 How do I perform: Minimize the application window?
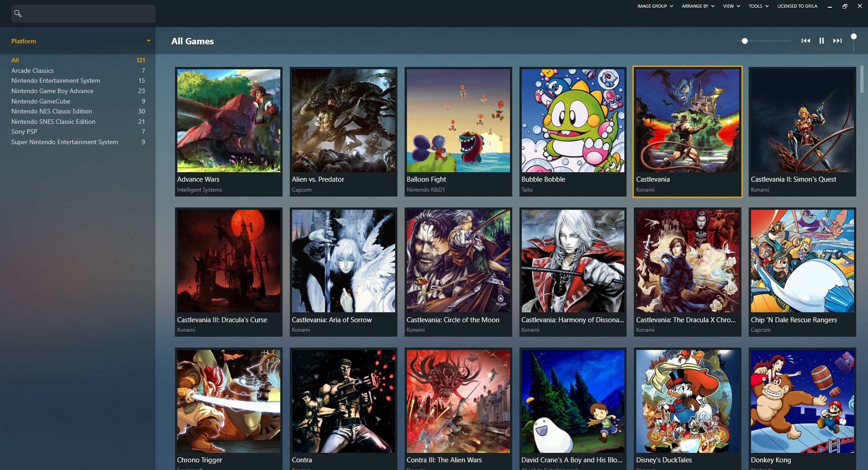click(x=830, y=6)
